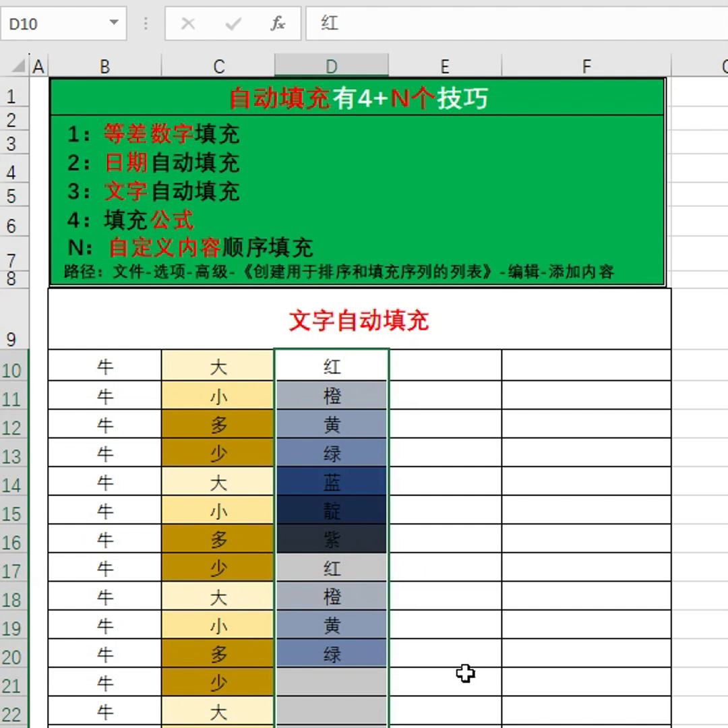Viewport: 728px width, 728px height.
Task: Select cell D14 containing 蓝
Action: click(332, 481)
